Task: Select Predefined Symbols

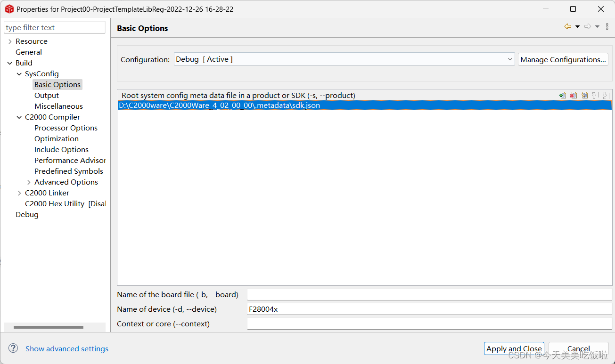Action: tap(69, 171)
